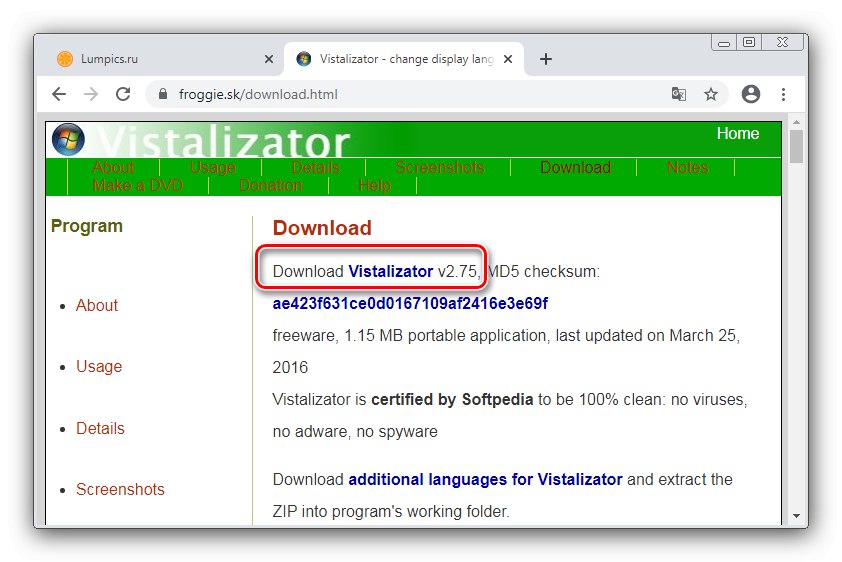842x562 pixels.
Task: Bookmark this page with the star icon
Action: click(x=711, y=94)
